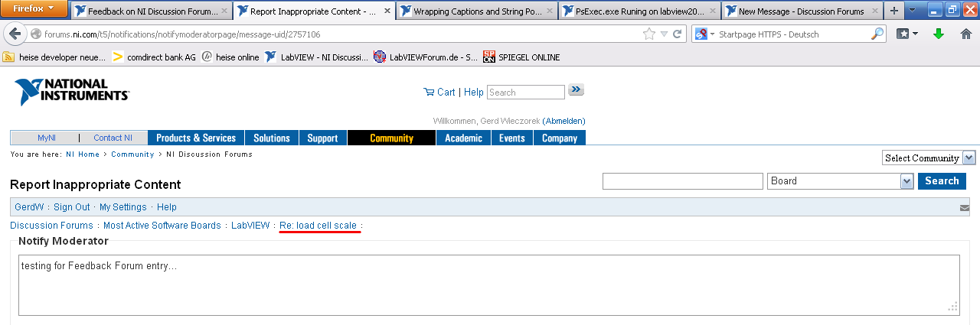Open the Re: load cell scale link
Viewport: 980px width, 325px height.
click(318, 226)
